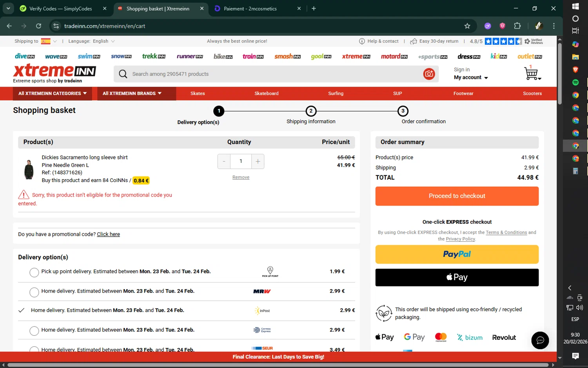Open the motardinn store logo
Viewport: 588px width, 368px height.
(x=394, y=56)
